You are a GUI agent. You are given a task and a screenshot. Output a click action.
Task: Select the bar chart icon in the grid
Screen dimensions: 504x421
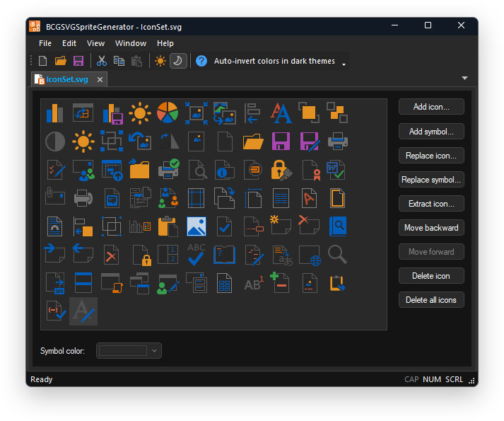[x=54, y=113]
